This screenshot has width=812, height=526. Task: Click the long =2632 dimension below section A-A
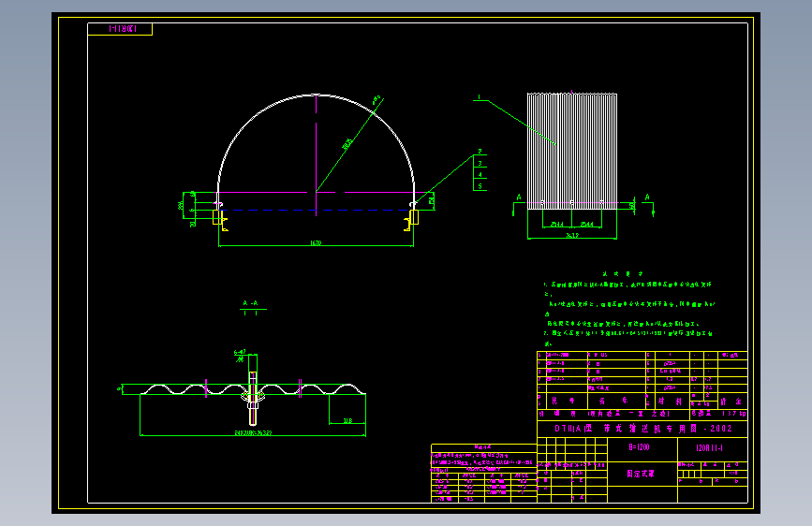click(x=253, y=432)
